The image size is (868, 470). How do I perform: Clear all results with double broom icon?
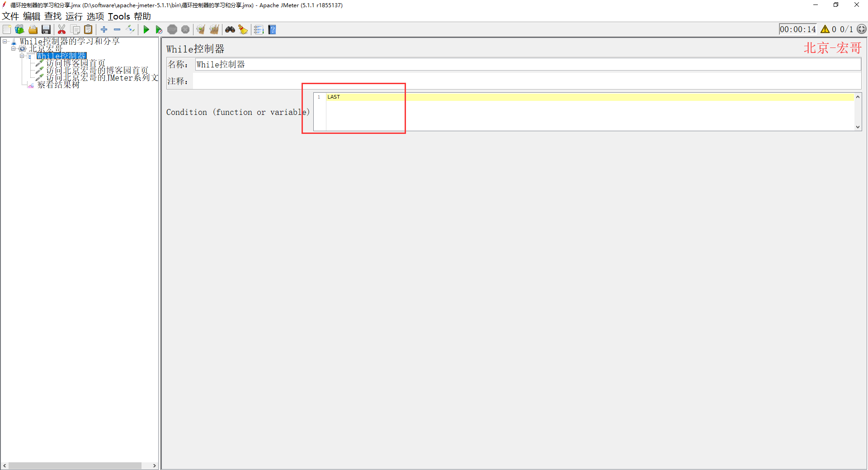click(214, 29)
